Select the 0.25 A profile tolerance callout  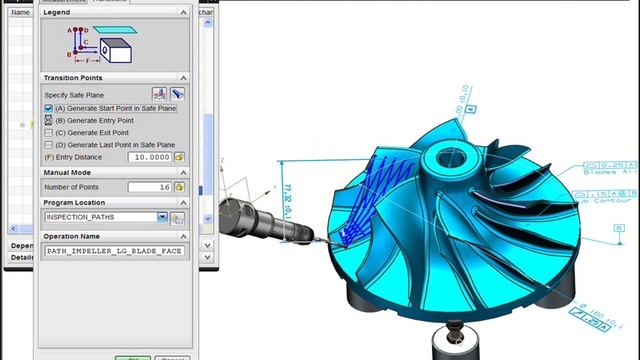[x=610, y=165]
